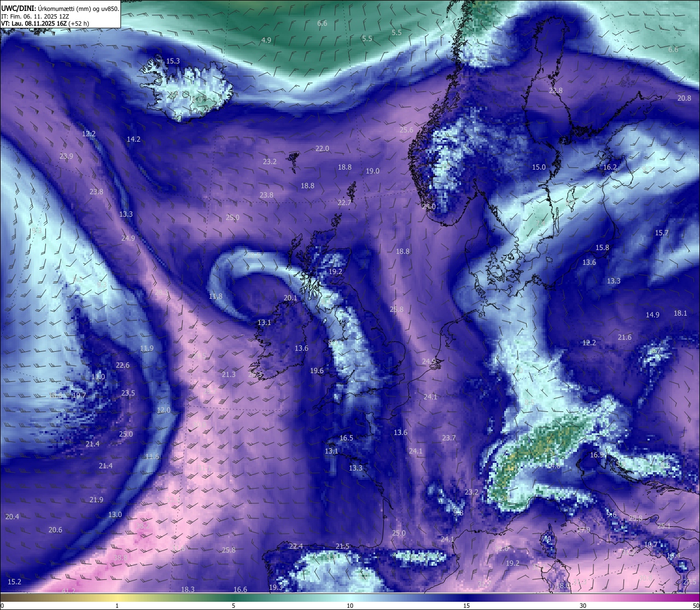Click the 30 tick on the color scale

tap(583, 606)
